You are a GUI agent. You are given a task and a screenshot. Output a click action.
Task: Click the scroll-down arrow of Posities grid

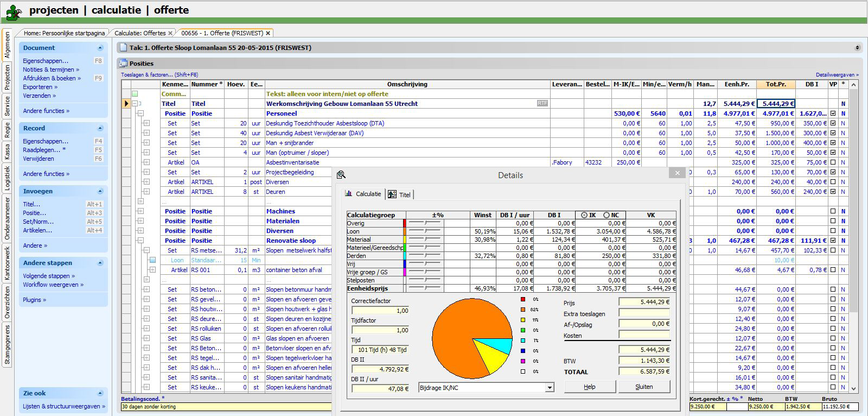point(854,388)
